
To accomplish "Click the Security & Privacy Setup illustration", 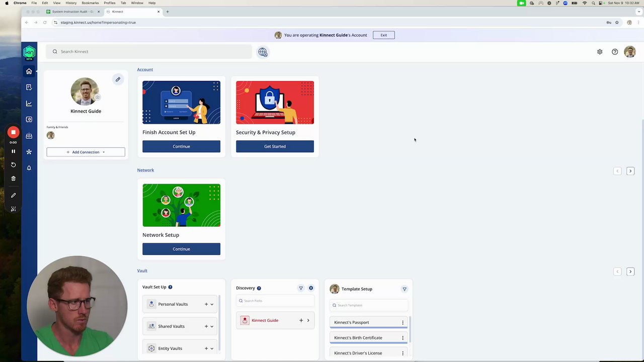I will pos(275,103).
